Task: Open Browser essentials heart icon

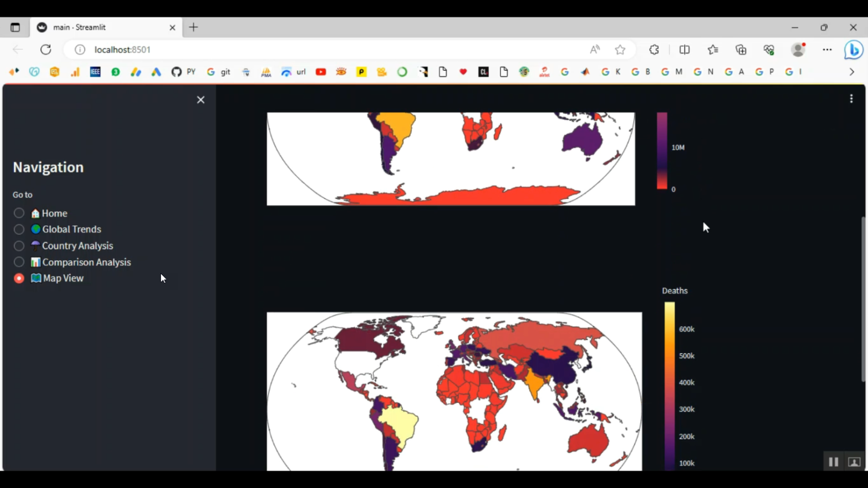Action: click(769, 50)
